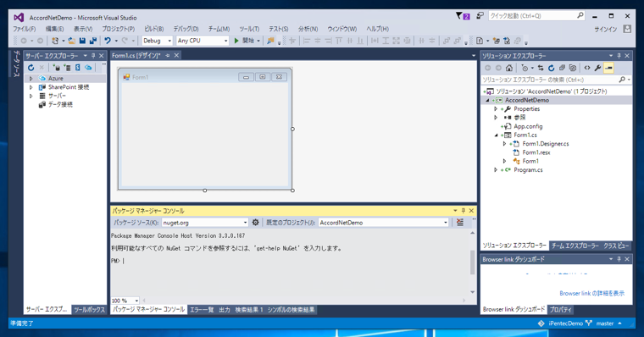Pin the Browser link dashboard panel
This screenshot has width=644, height=337.
619,259
